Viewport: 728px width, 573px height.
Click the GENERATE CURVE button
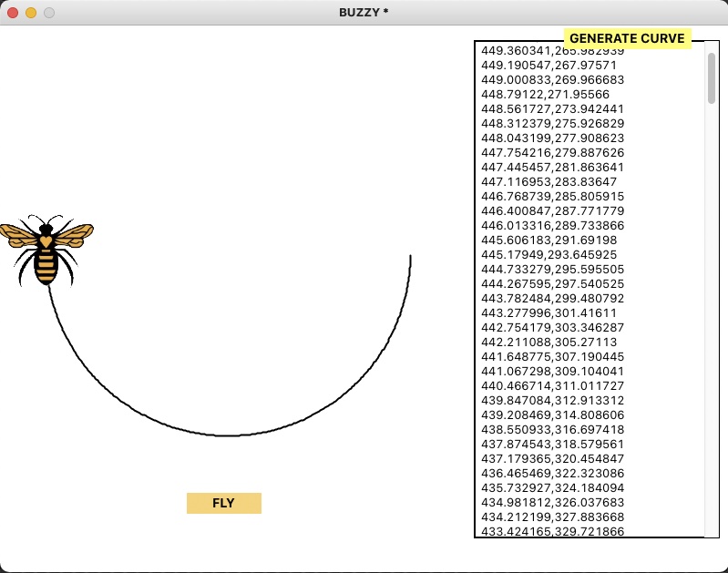pos(627,38)
